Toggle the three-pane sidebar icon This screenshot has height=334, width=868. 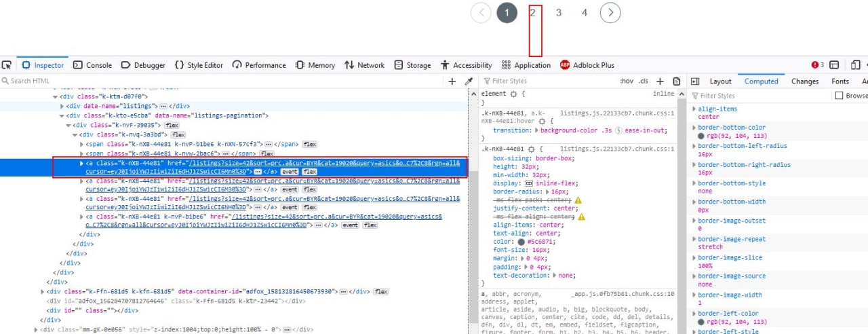694,81
